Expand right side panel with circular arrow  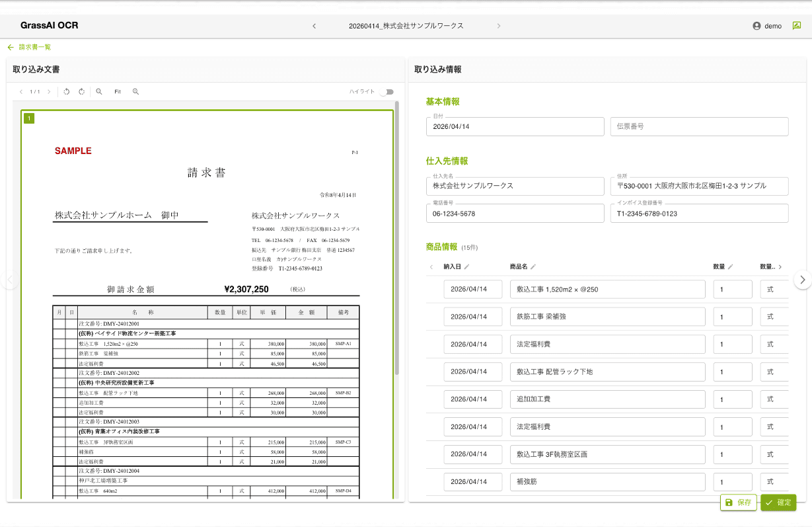803,280
